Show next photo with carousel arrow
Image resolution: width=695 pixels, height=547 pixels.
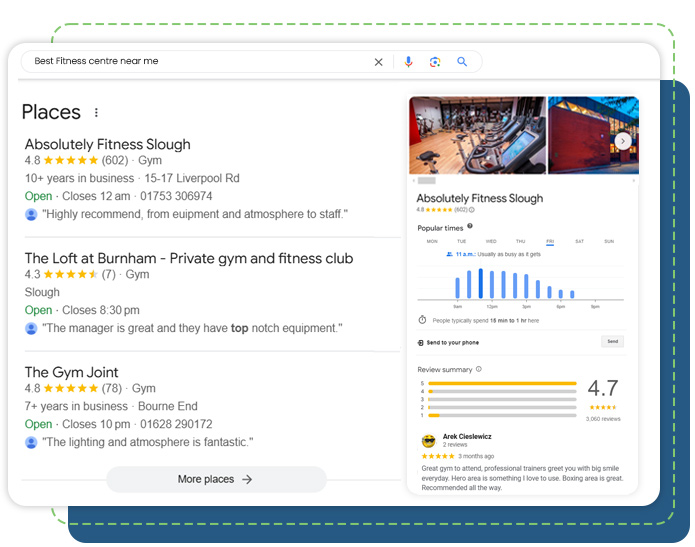pyautogui.click(x=623, y=141)
